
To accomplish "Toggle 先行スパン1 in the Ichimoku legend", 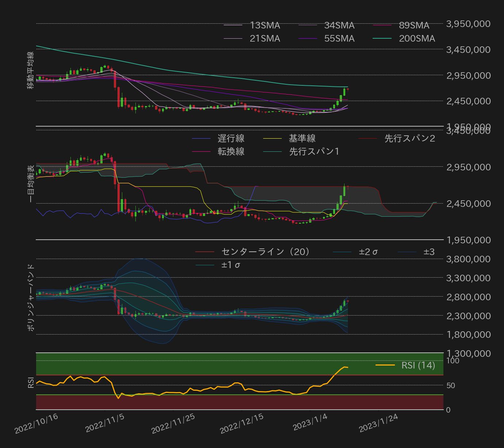I will (314, 152).
